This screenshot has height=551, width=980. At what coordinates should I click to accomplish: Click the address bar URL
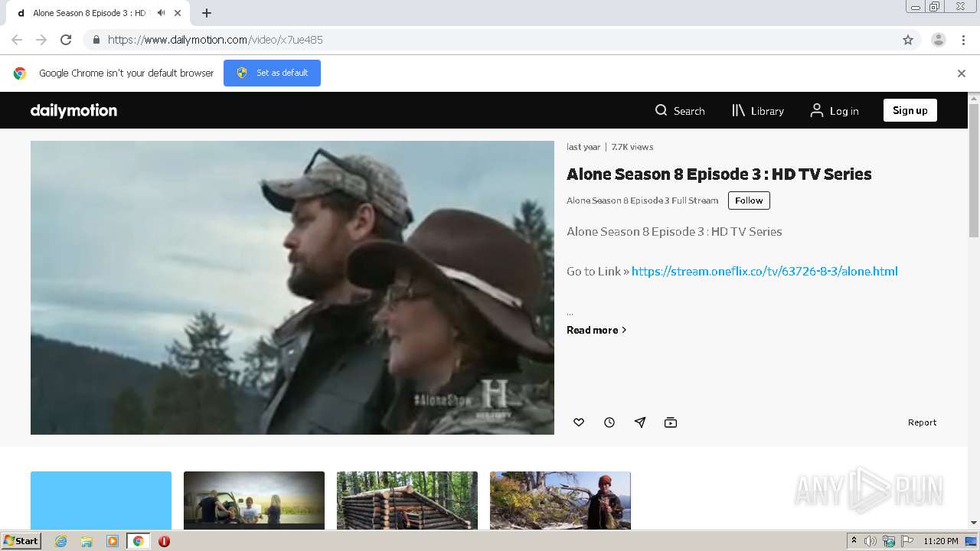pyautogui.click(x=215, y=40)
